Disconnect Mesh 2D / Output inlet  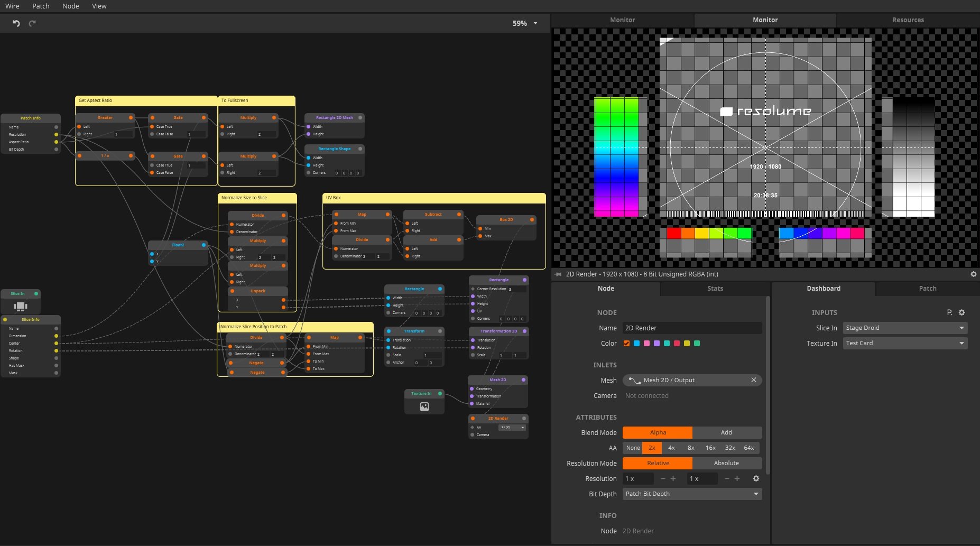click(753, 380)
